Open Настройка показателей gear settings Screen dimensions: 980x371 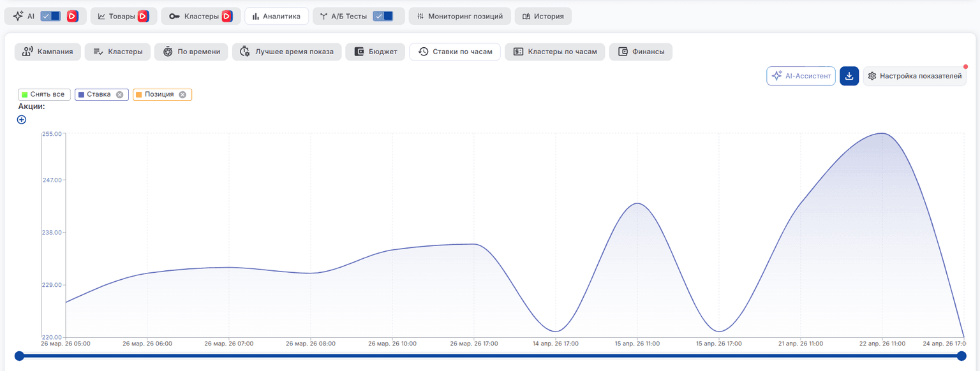coord(915,76)
